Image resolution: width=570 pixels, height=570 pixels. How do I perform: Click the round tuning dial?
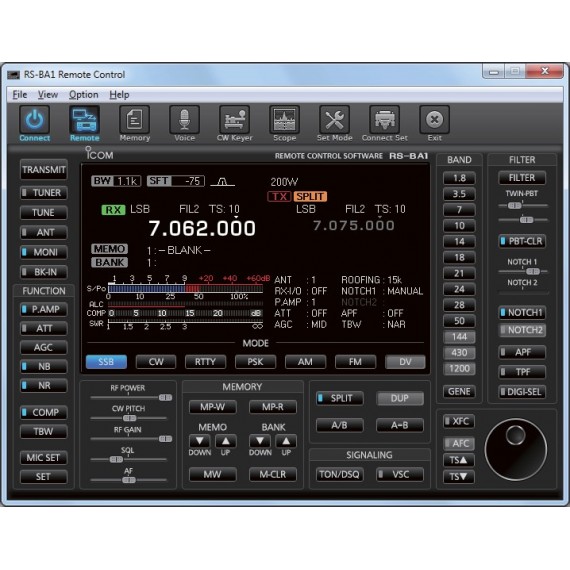pos(516,450)
